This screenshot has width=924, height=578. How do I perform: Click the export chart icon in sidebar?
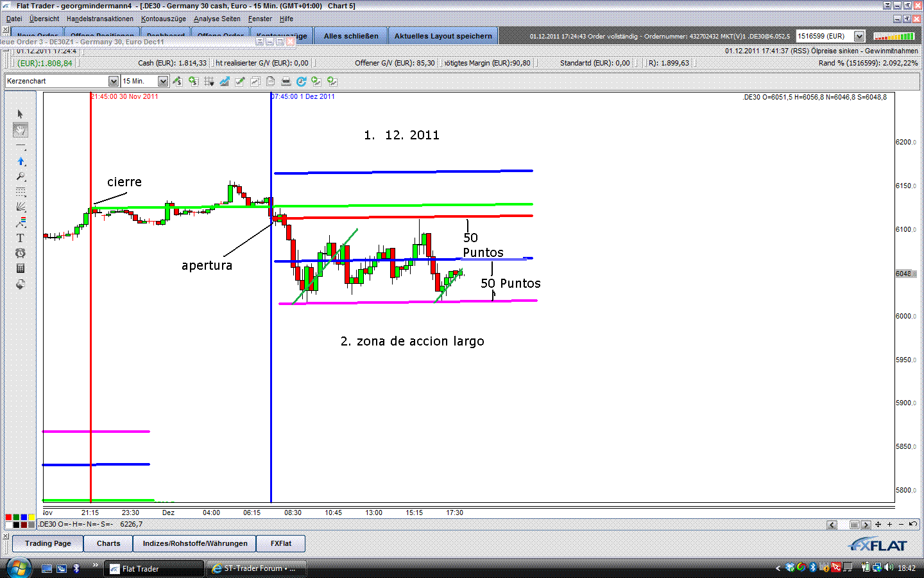pyautogui.click(x=20, y=284)
